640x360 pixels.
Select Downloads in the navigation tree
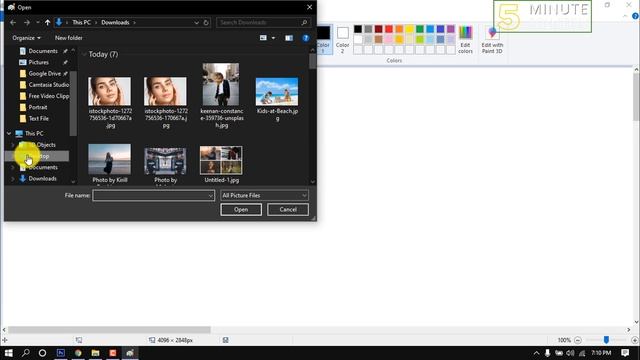pos(42,179)
